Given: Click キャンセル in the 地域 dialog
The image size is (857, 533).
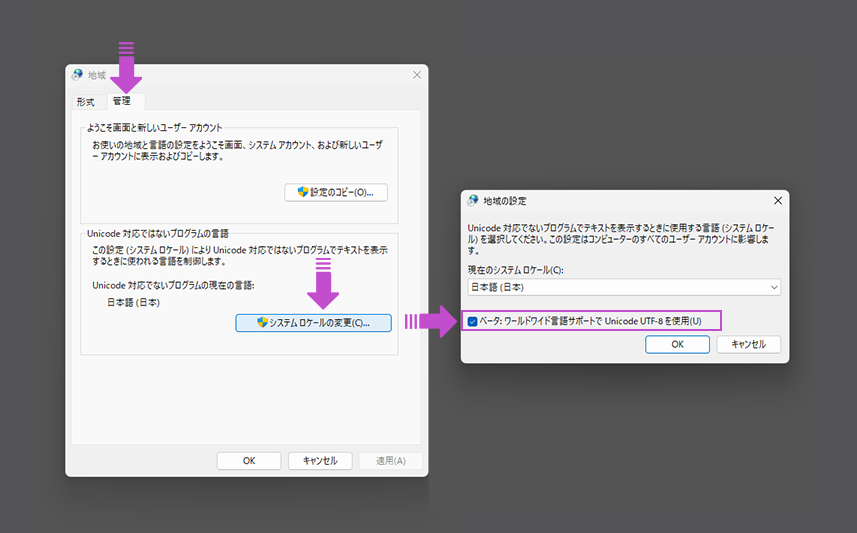Looking at the screenshot, I should pyautogui.click(x=320, y=461).
